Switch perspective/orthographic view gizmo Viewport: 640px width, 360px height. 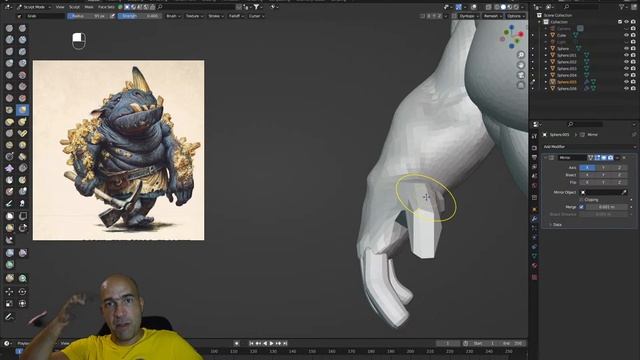pyautogui.click(x=521, y=85)
